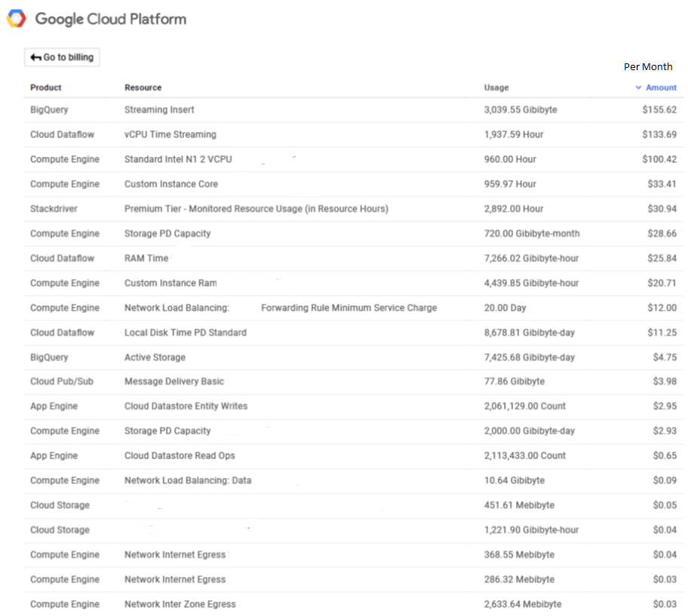Viewport: 688px width, 616px height.
Task: Open the Custom Instance Ram line item
Action: 170,283
